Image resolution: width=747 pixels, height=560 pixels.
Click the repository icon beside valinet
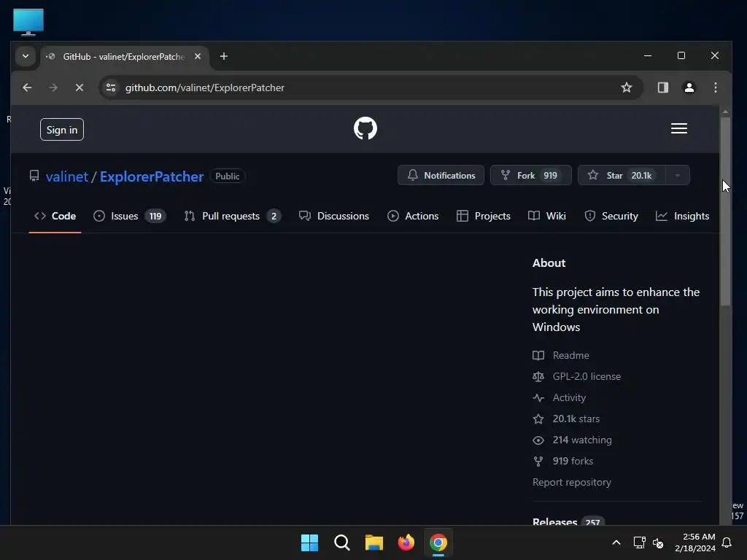point(34,176)
